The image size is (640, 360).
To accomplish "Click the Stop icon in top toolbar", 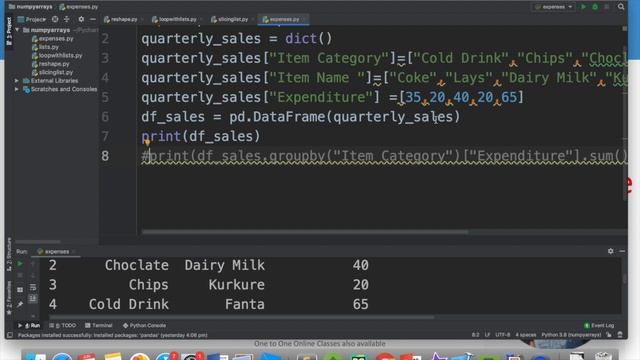I will pos(607,7).
